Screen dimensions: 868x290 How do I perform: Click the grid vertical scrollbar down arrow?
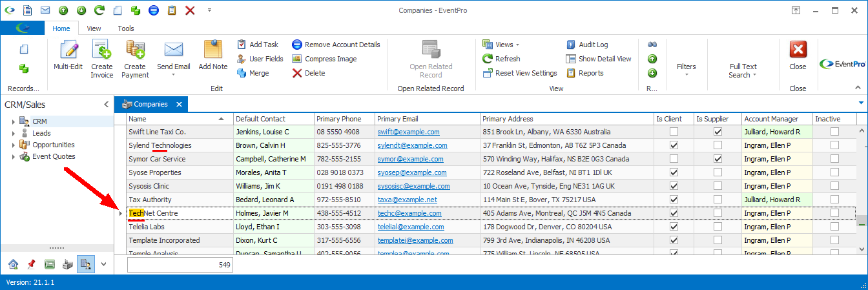click(862, 249)
